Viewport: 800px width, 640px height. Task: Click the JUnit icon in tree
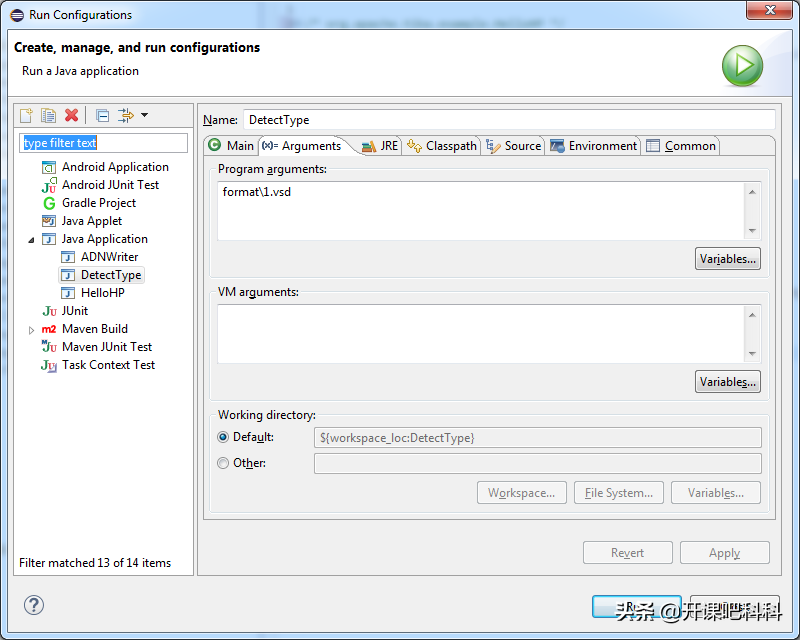(x=49, y=311)
